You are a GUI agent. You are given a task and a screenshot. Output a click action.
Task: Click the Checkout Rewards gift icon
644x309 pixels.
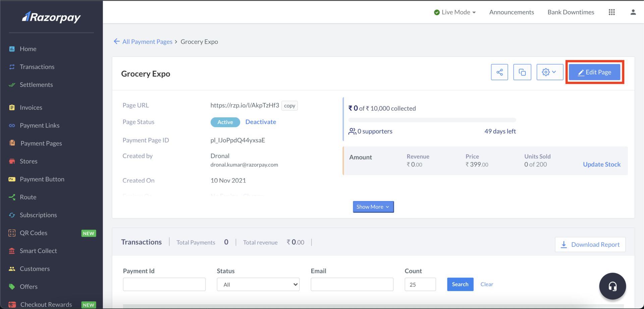[12, 305]
